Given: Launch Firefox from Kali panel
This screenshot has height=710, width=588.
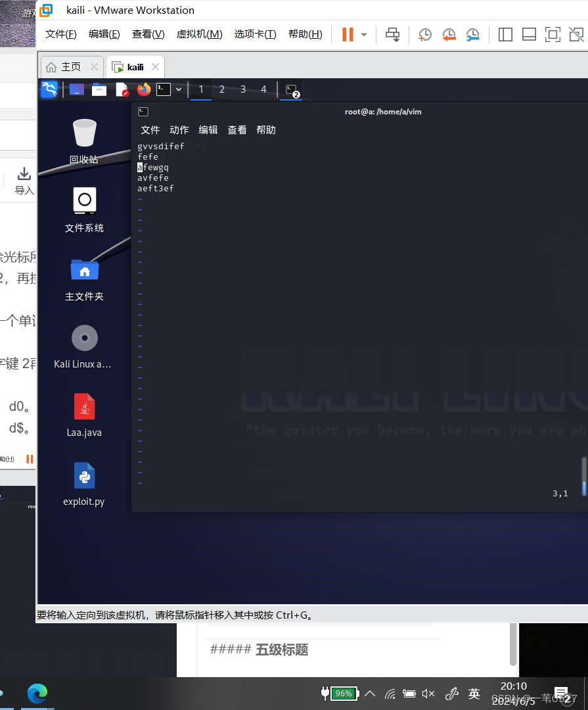Looking at the screenshot, I should point(143,89).
